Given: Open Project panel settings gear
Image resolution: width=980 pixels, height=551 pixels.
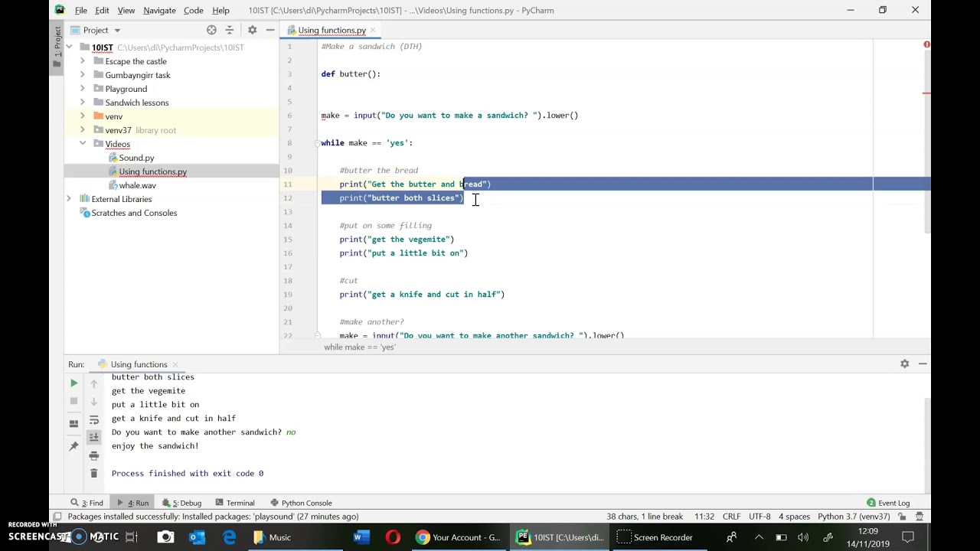Looking at the screenshot, I should click(252, 30).
